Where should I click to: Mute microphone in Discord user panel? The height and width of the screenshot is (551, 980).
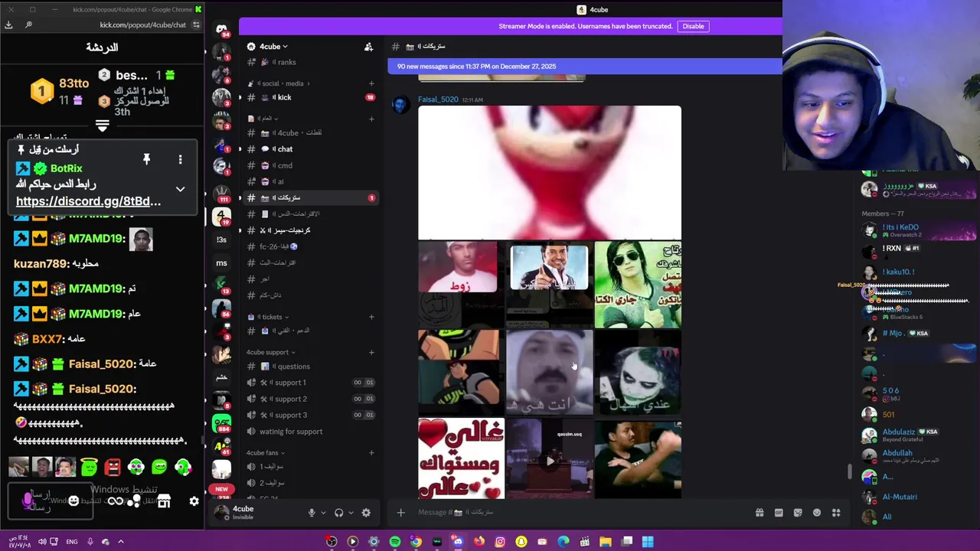311,513
